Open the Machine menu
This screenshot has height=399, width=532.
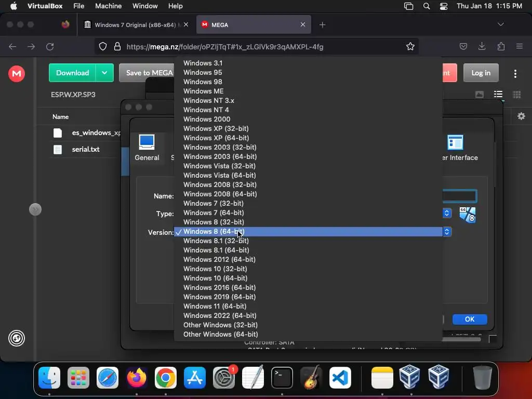click(108, 6)
